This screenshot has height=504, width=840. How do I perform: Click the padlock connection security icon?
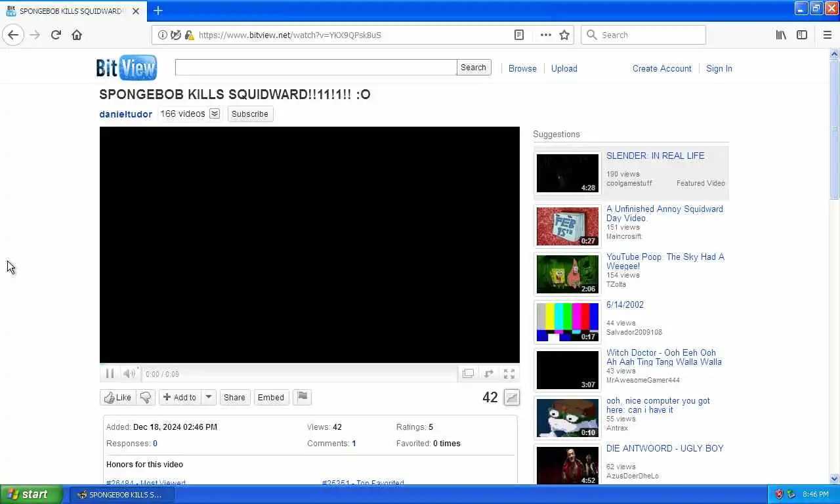(x=189, y=35)
